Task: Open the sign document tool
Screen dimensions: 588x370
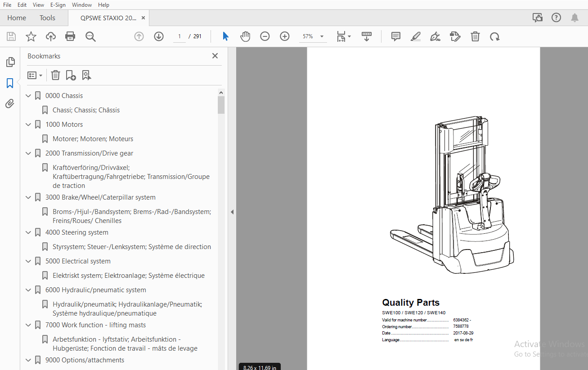Action: pos(435,36)
